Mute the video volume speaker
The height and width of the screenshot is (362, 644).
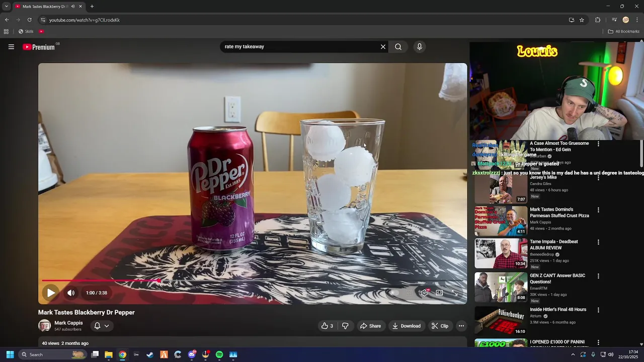(x=71, y=293)
